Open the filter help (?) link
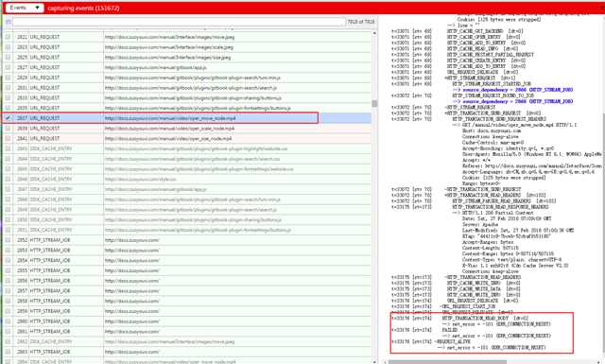 click(x=9, y=22)
